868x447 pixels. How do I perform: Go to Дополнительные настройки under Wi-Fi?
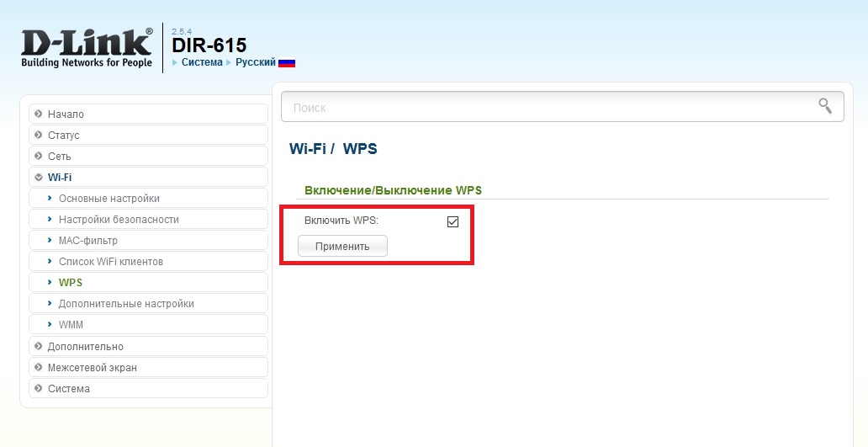(x=126, y=304)
